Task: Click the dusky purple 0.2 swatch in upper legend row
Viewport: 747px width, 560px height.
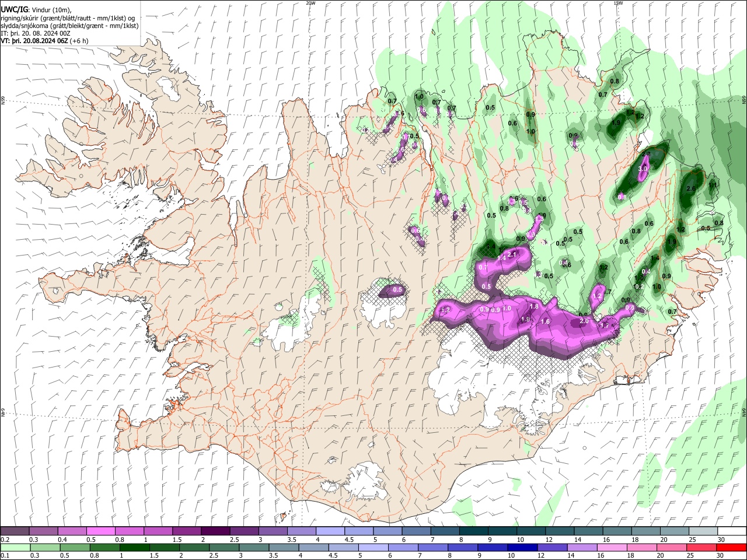Action: pos(15,531)
